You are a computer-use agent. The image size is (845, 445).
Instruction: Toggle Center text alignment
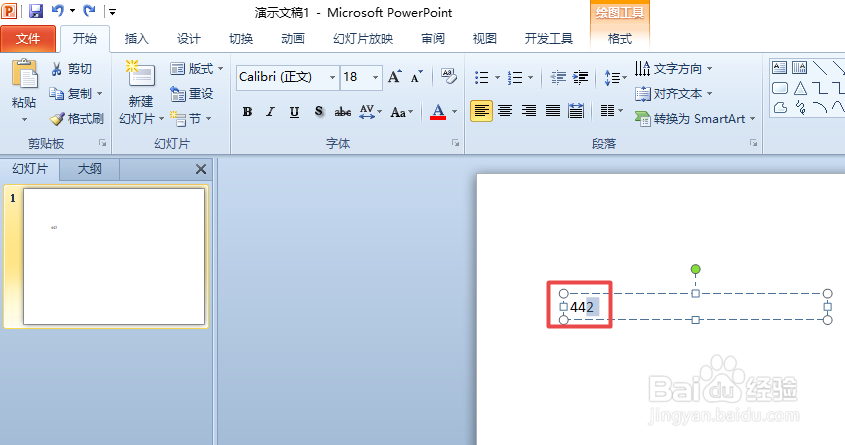click(x=505, y=111)
